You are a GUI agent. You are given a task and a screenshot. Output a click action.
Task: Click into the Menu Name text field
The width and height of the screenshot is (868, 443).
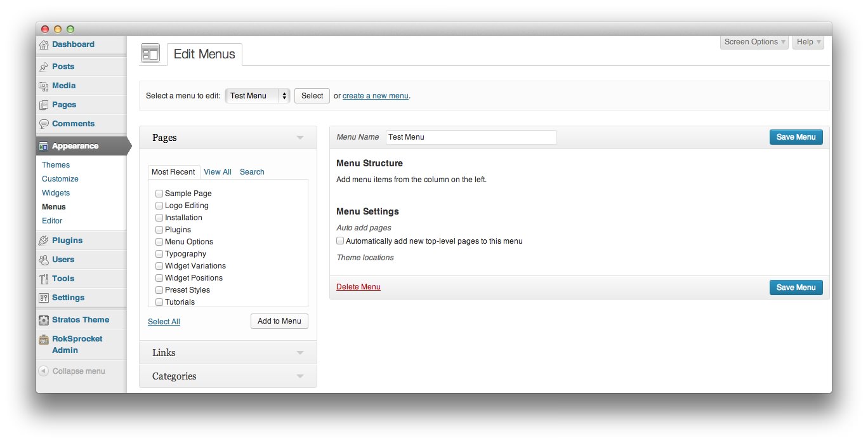pos(471,137)
